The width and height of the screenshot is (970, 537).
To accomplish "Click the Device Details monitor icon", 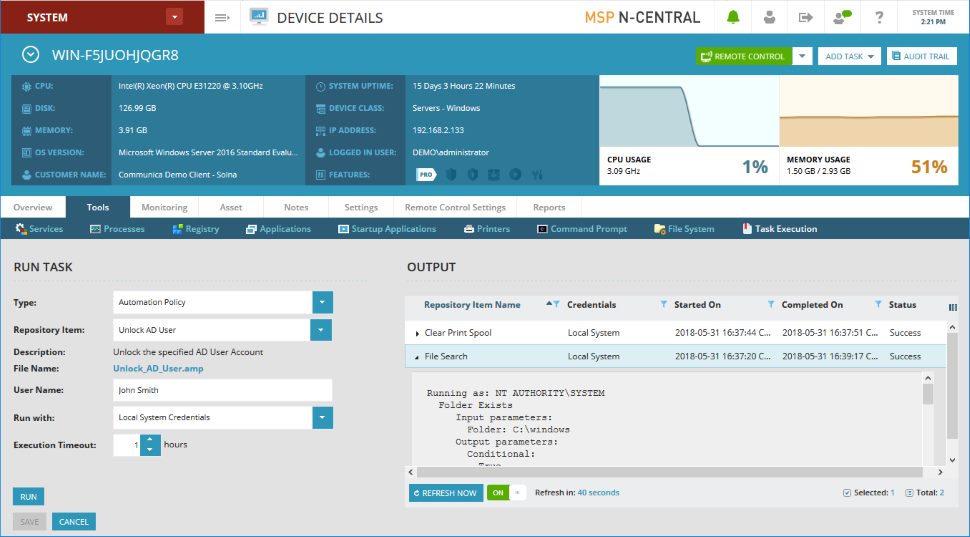I will [x=259, y=17].
